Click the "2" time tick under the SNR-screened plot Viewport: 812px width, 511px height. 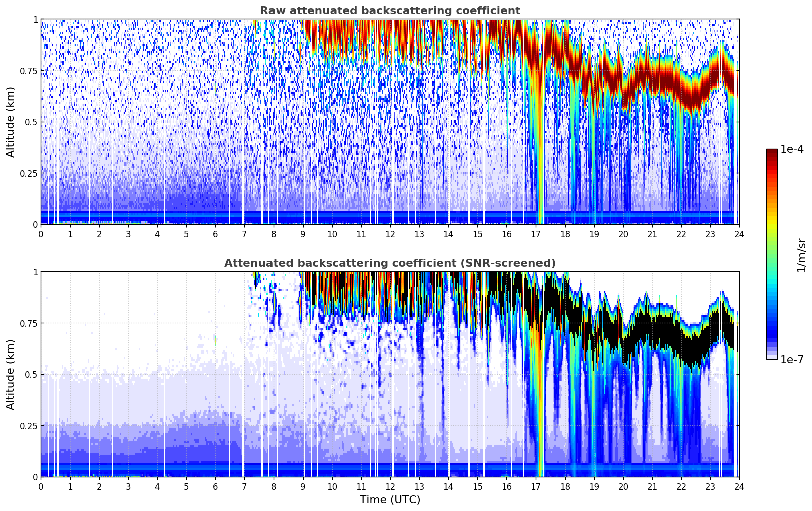point(99,486)
